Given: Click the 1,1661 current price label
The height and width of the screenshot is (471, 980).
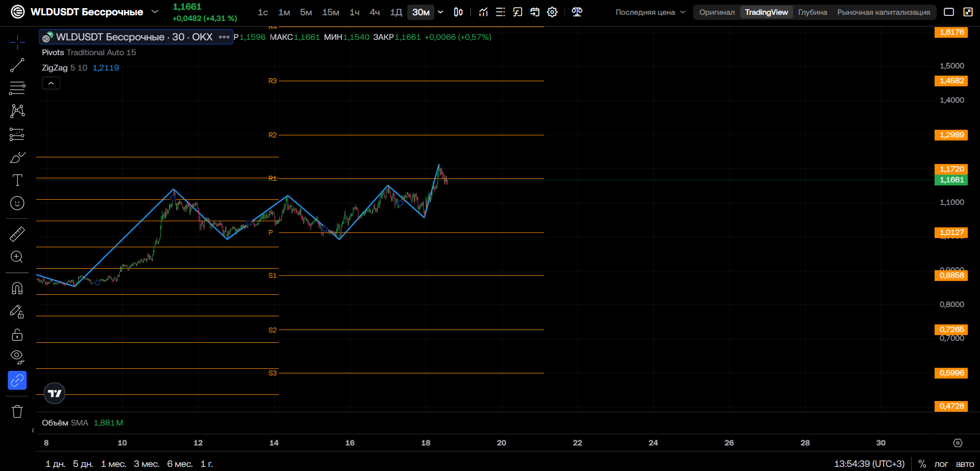Looking at the screenshot, I should (951, 180).
